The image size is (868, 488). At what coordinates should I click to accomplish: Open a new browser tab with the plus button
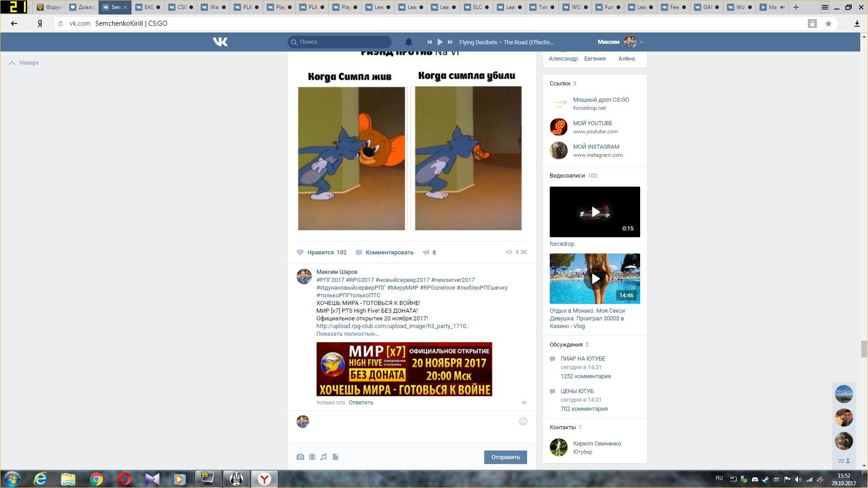(796, 7)
